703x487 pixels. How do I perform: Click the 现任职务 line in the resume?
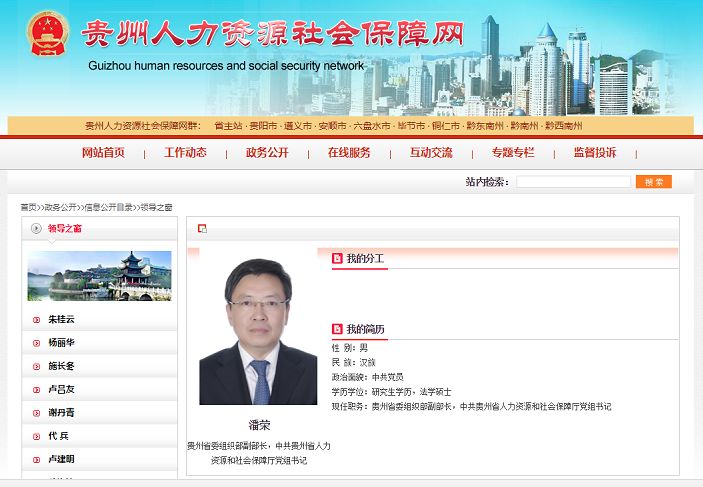point(472,407)
